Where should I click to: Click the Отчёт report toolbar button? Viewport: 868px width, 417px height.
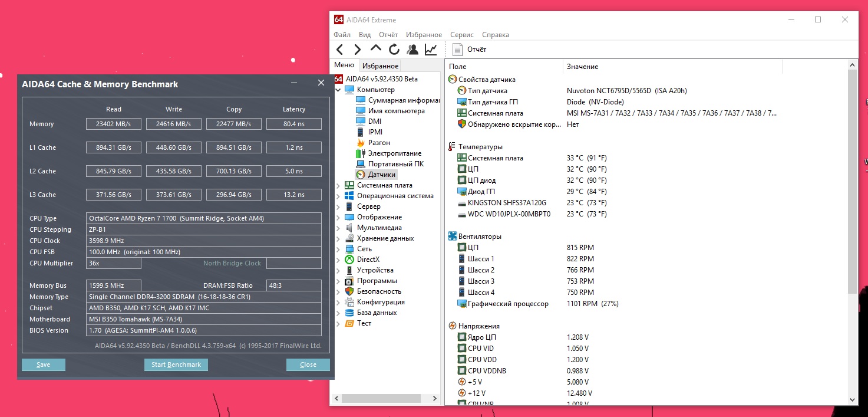point(470,50)
